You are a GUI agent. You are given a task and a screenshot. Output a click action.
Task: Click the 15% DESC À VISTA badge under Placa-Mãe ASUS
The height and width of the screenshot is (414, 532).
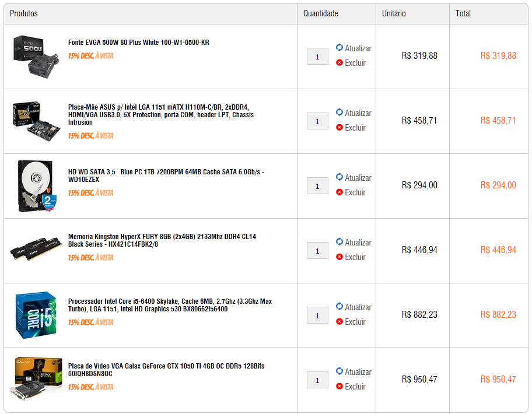point(90,136)
